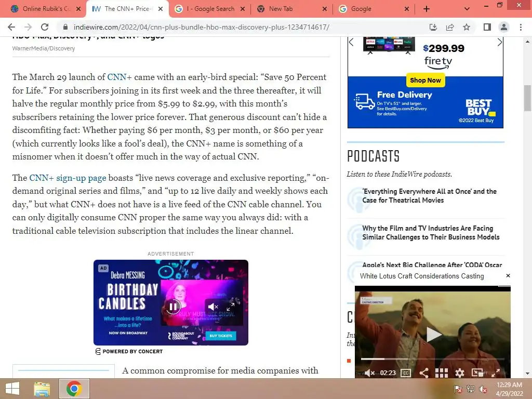Click the Shop Now ad button
The width and height of the screenshot is (532, 399).
425,81
